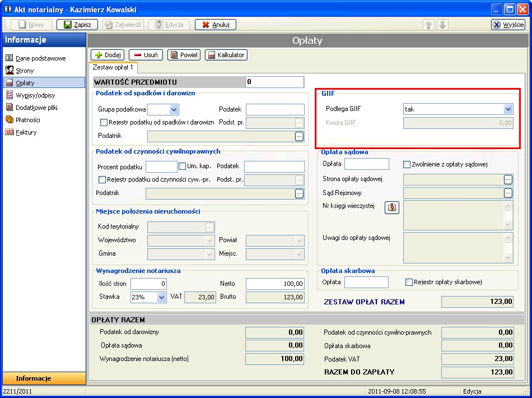Check the Um. kap. checkbox
This screenshot has width=532, height=398.
point(182,166)
